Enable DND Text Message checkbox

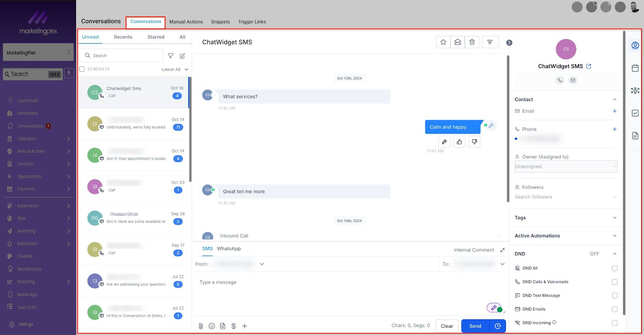point(615,296)
